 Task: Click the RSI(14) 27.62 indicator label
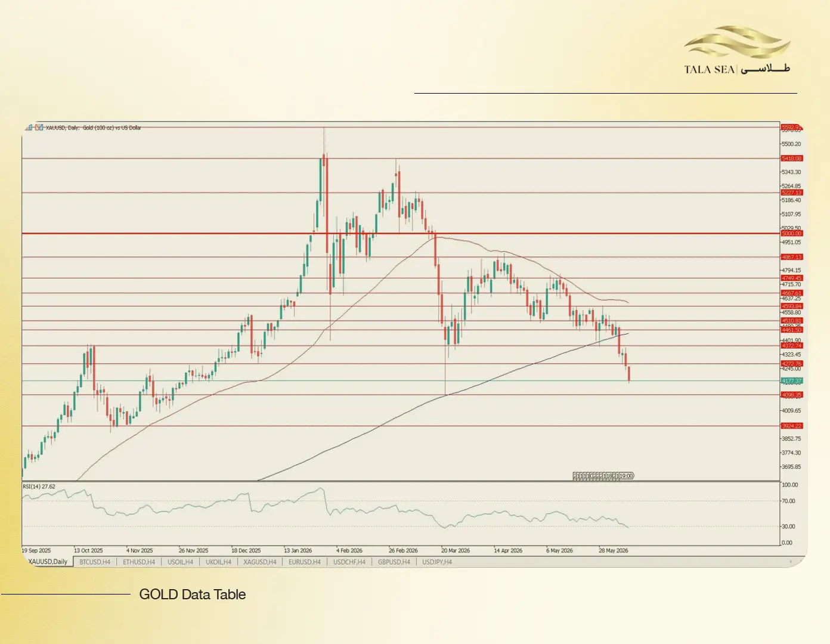coord(39,487)
